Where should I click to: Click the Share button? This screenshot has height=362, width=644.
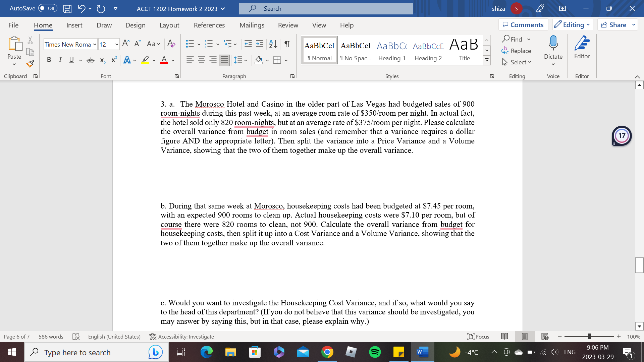(x=617, y=24)
